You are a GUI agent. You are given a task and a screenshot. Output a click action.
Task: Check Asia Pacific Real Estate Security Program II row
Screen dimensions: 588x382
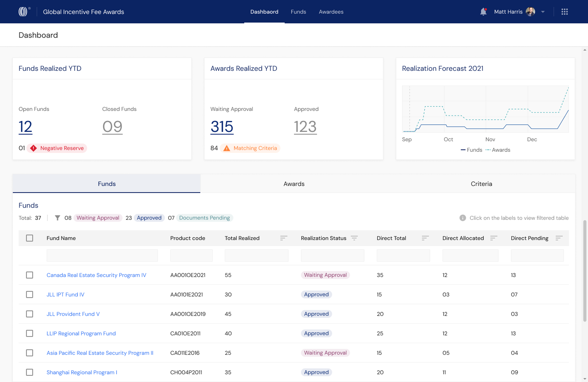click(30, 353)
